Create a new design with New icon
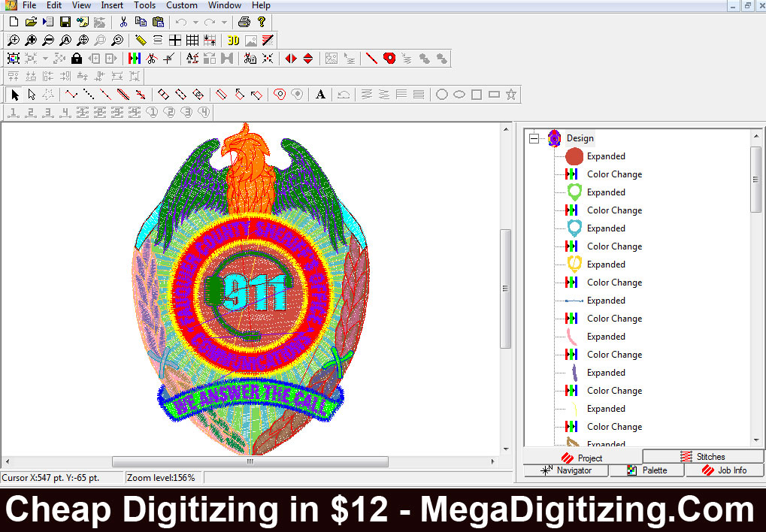The height and width of the screenshot is (532, 766). 14,22
